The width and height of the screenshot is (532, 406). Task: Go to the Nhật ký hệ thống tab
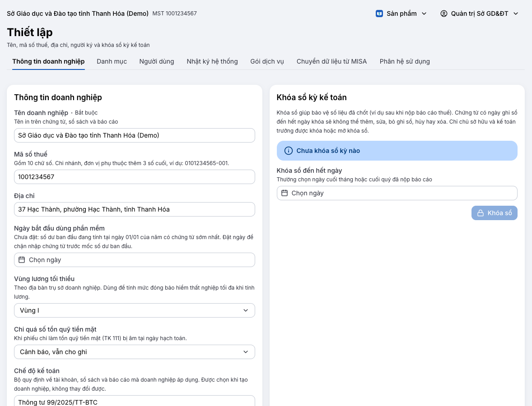212,62
